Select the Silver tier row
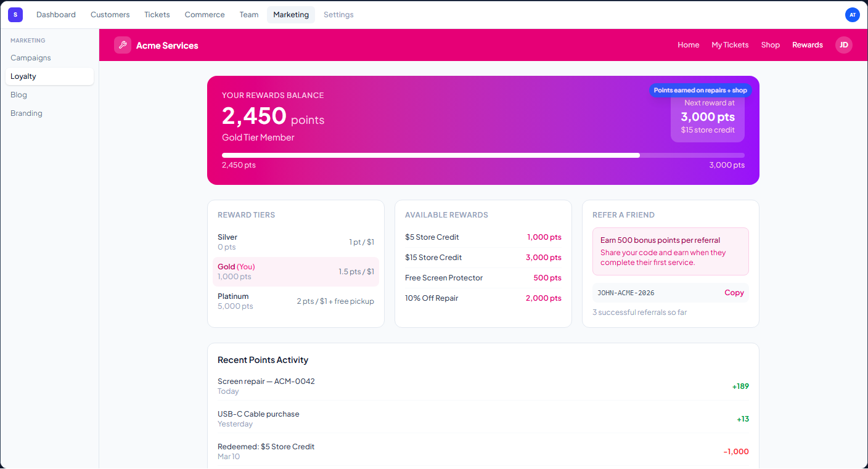This screenshot has width=868, height=469. (x=296, y=242)
